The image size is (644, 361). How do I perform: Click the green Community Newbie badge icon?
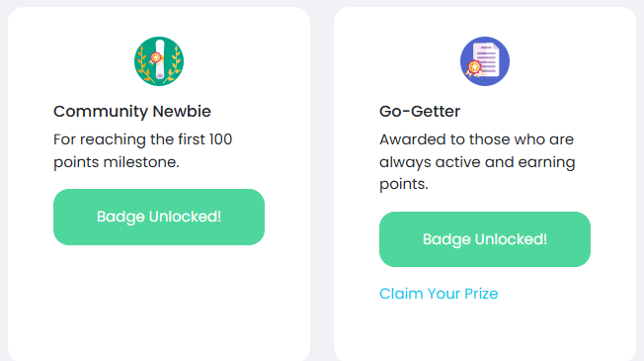click(159, 61)
